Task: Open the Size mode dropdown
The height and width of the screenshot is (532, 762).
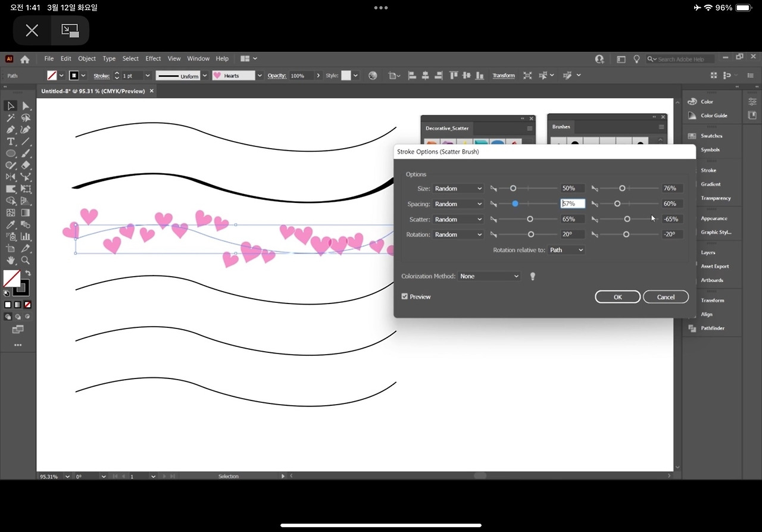Action: [458, 189]
